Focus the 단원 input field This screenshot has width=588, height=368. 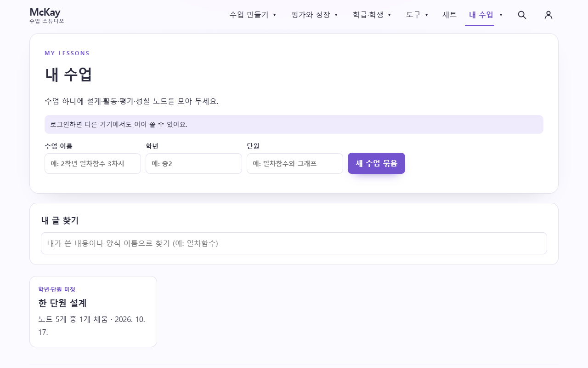pos(295,163)
